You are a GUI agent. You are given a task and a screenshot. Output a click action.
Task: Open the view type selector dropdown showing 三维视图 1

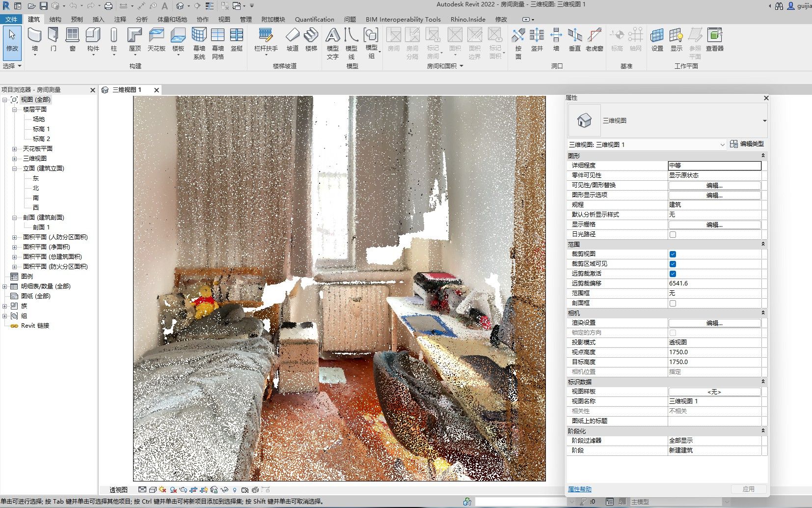[x=722, y=144]
